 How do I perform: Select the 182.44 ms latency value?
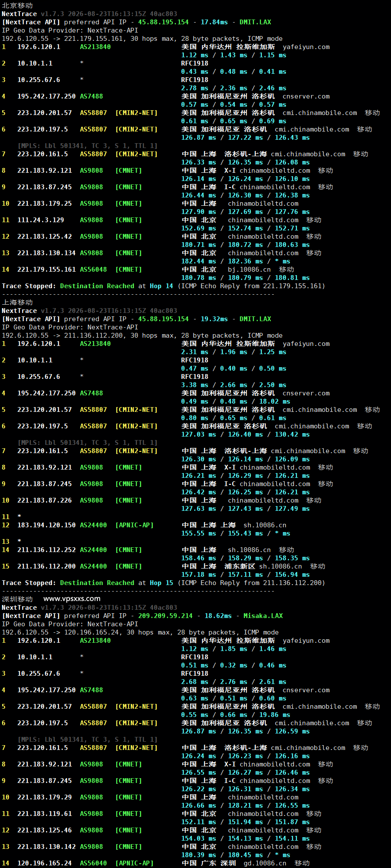(199, 261)
